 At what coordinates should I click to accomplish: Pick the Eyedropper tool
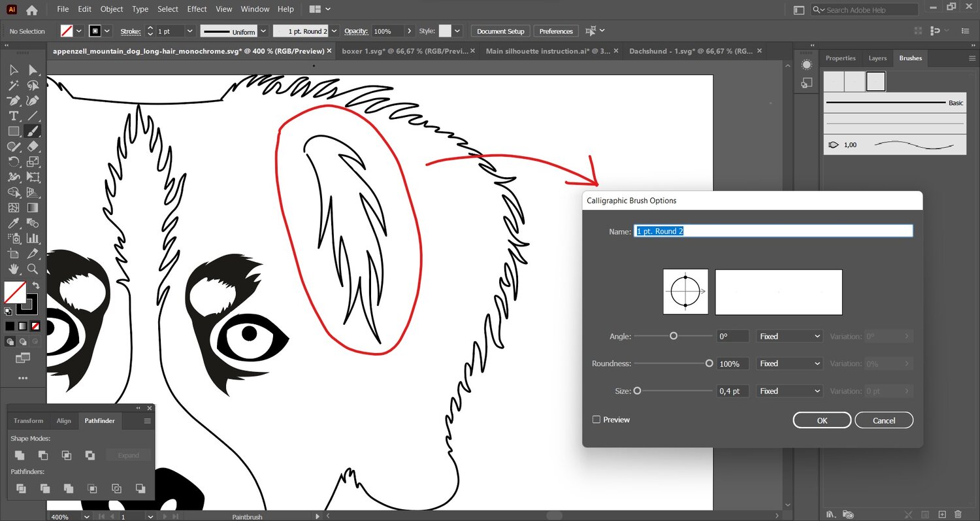[x=13, y=224]
